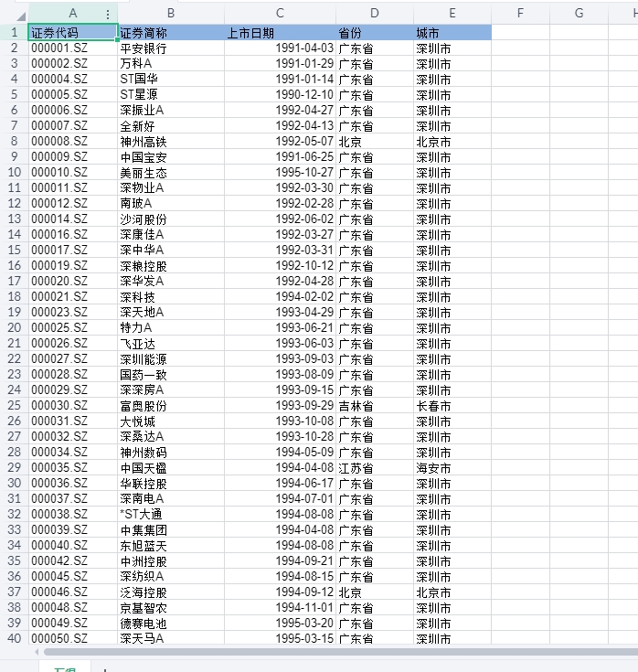The width and height of the screenshot is (638, 672).
Task: Select column E header
Action: pos(452,14)
